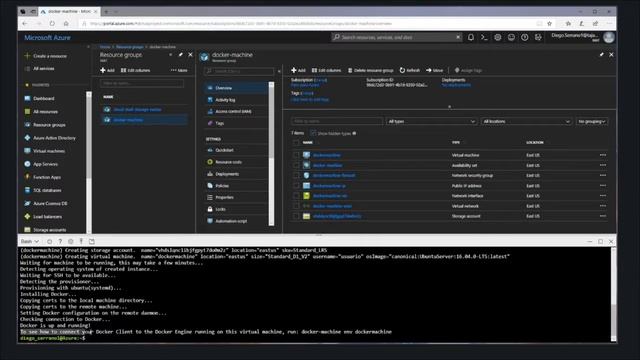Select all resources header checkbox
The image size is (640, 360).
[x=296, y=142]
